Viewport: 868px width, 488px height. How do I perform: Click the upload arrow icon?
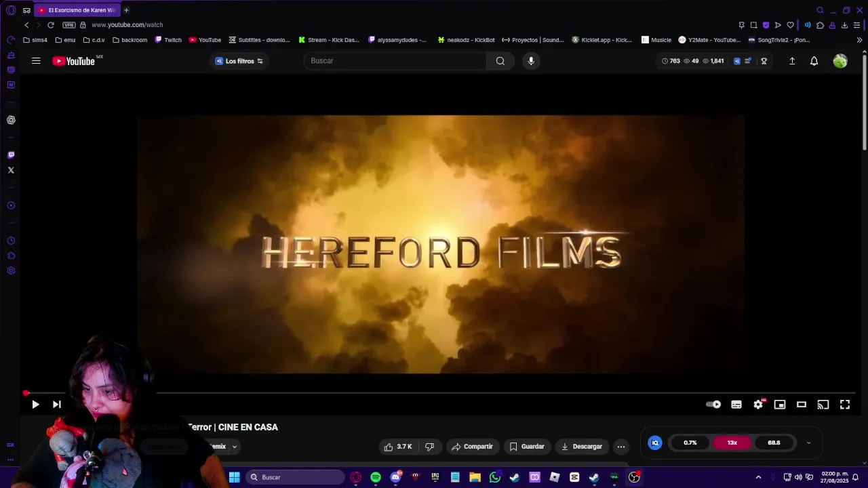point(792,61)
